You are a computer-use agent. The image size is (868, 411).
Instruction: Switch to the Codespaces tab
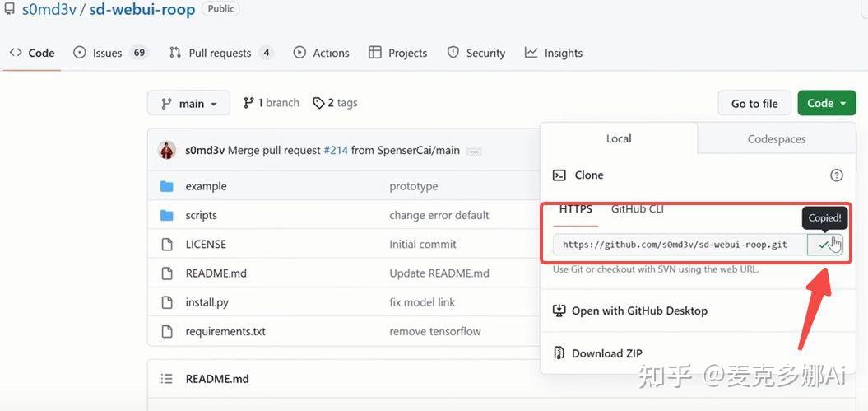(776, 139)
